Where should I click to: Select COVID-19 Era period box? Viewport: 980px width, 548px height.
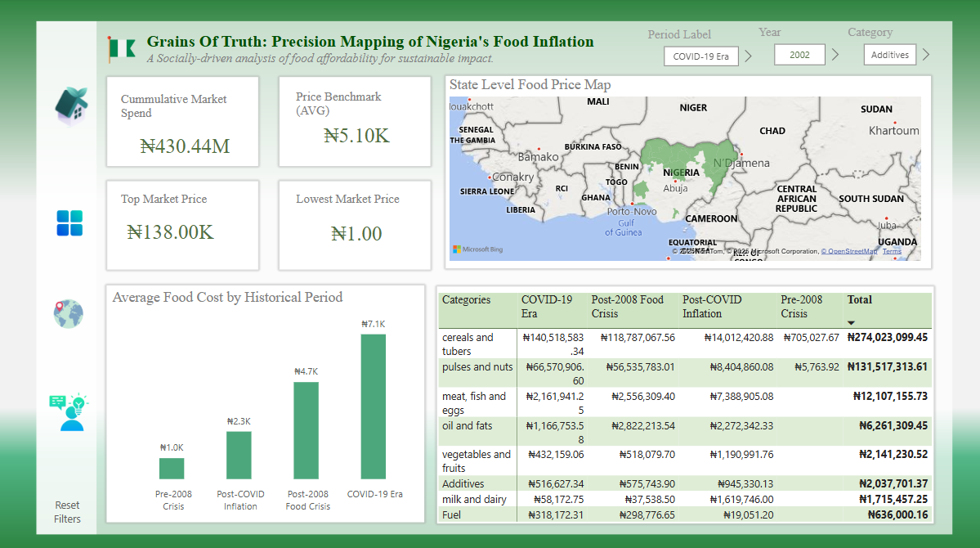(x=700, y=56)
